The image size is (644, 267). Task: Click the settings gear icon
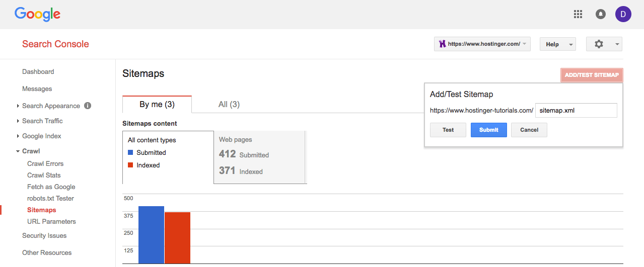(x=599, y=44)
